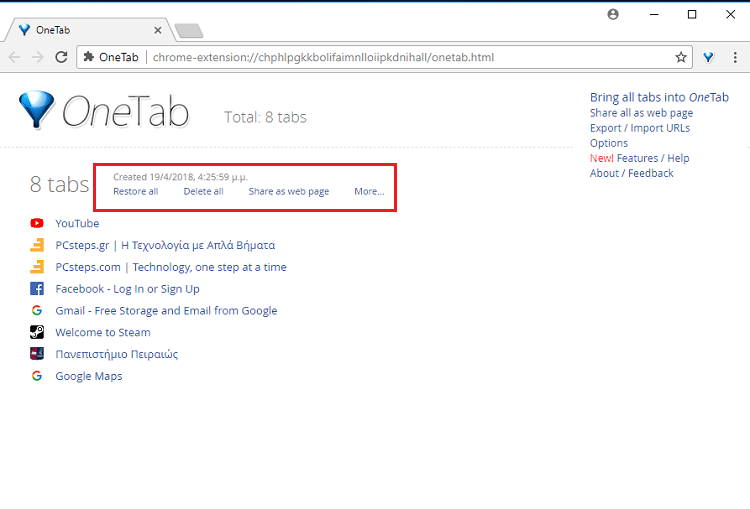Click Bring all tabs into OneTab
This screenshot has width=750, height=509.
[659, 97]
